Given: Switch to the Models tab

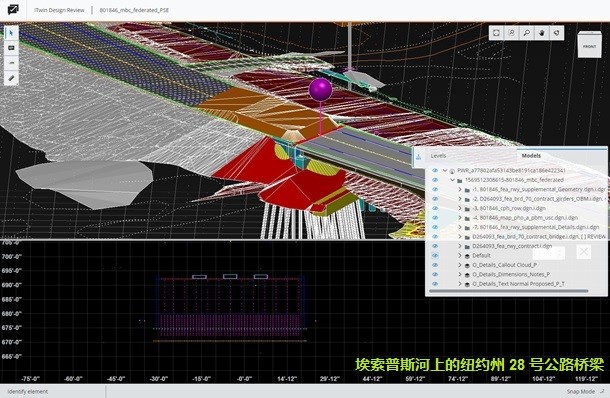Looking at the screenshot, I should point(531,156).
